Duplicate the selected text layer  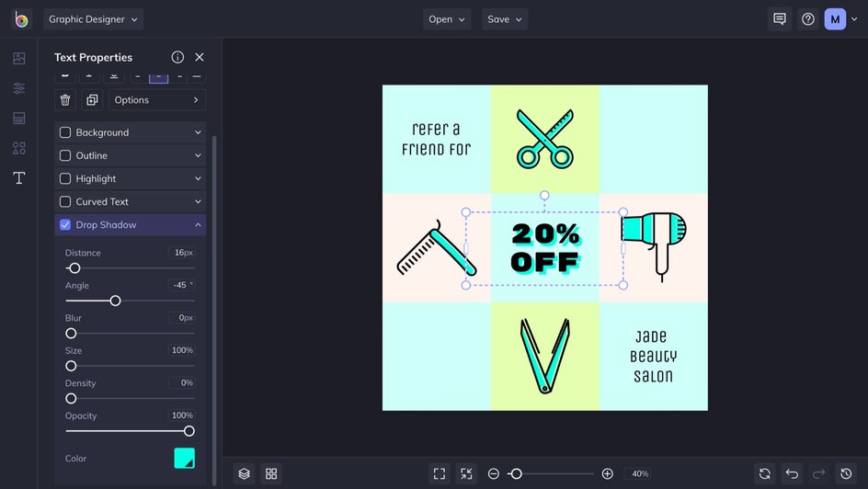click(92, 100)
